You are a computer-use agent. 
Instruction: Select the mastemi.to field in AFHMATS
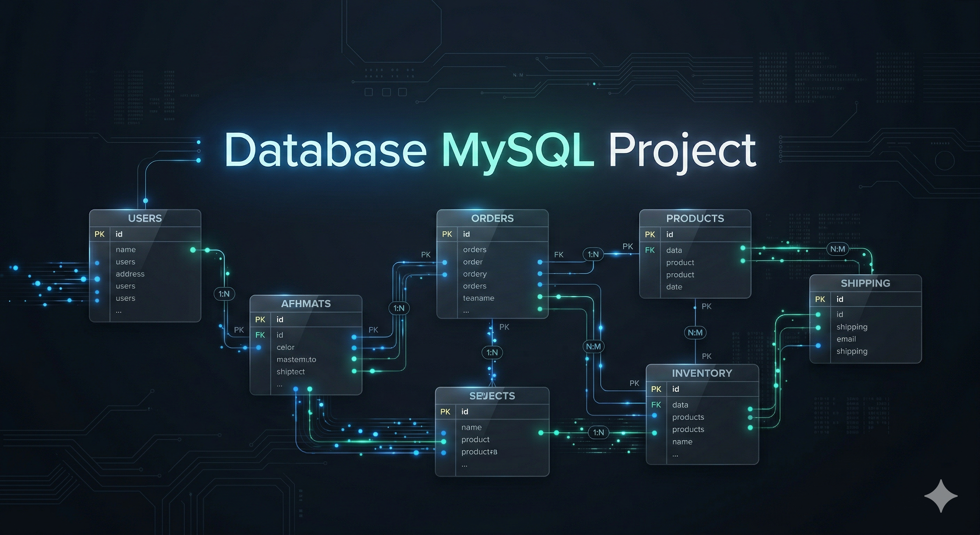(296, 359)
